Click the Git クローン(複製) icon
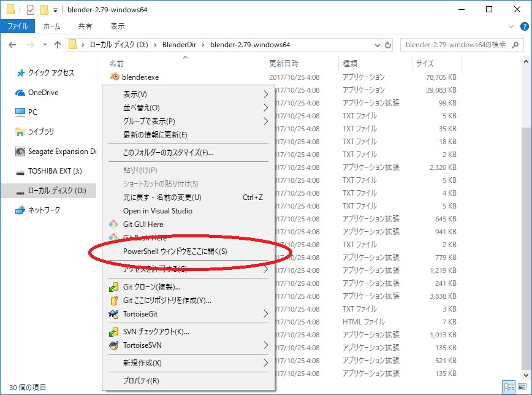Image resolution: width=532 pixels, height=395 pixels. 113,287
